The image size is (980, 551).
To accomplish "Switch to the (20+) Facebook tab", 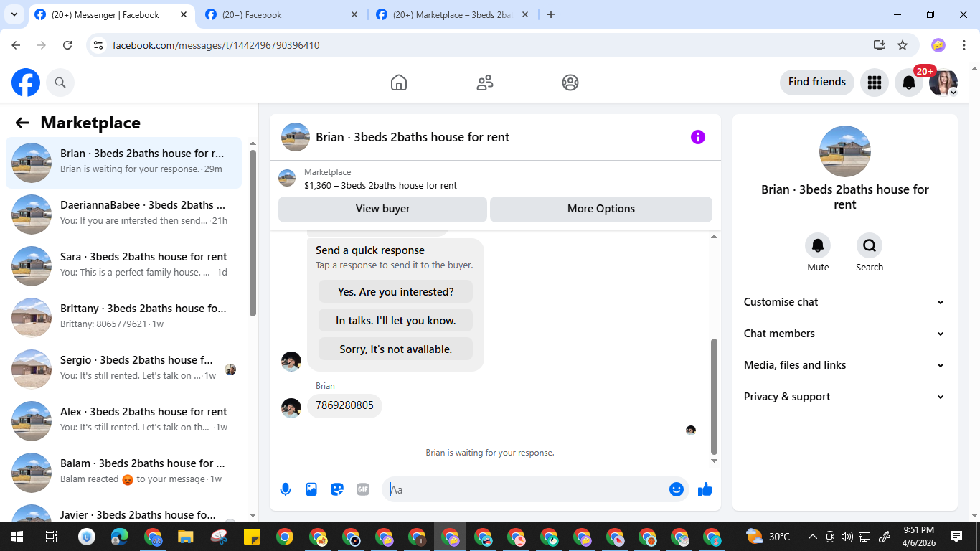I will pyautogui.click(x=282, y=14).
